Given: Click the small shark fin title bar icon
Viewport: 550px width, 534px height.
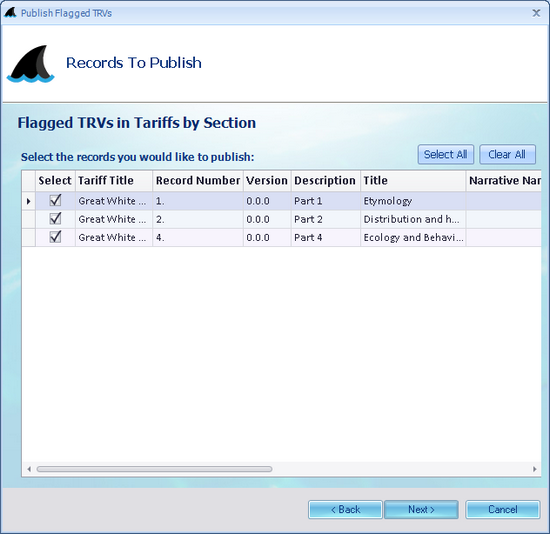Looking at the screenshot, I should pos(10,13).
